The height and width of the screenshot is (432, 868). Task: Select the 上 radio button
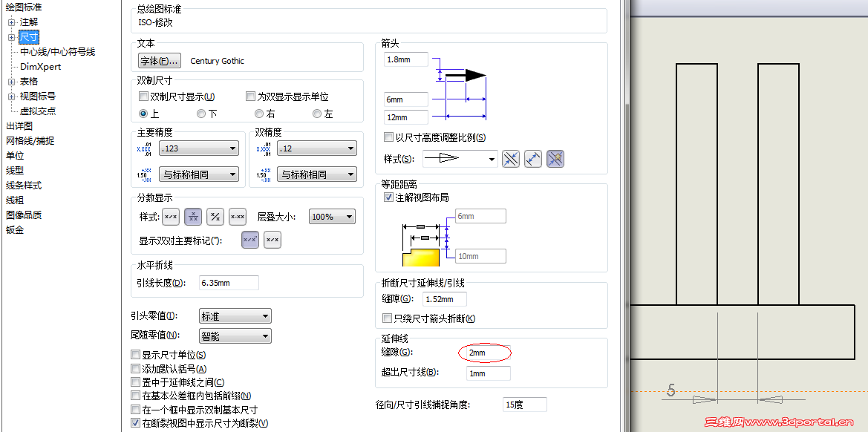click(144, 114)
